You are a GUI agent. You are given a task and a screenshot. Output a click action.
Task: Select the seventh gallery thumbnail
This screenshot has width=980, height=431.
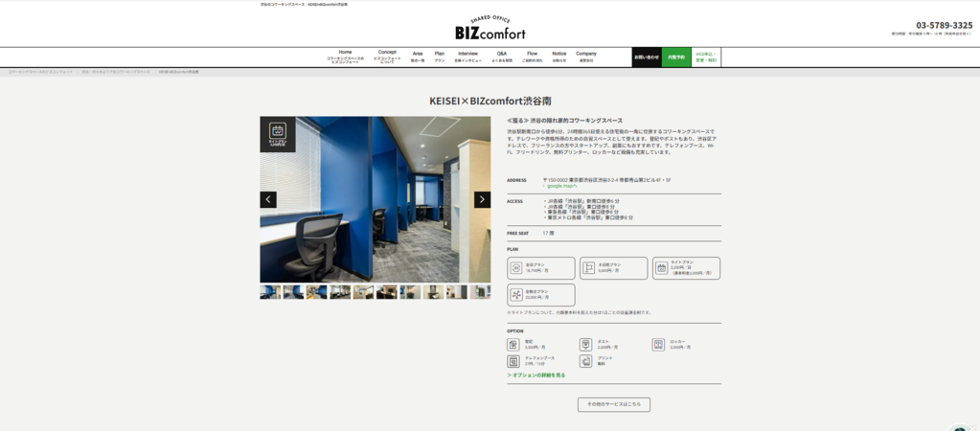click(411, 292)
